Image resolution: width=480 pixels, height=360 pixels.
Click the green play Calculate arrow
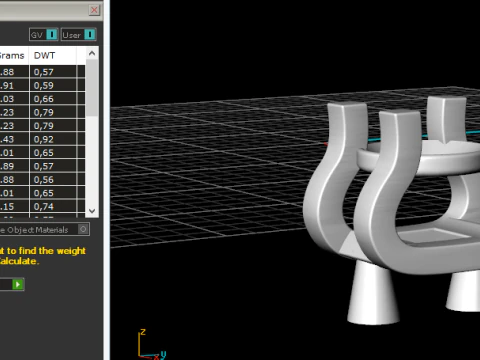tap(18, 284)
